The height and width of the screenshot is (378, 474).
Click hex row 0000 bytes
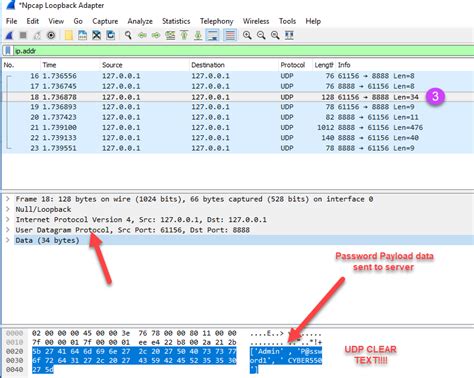coord(134,333)
